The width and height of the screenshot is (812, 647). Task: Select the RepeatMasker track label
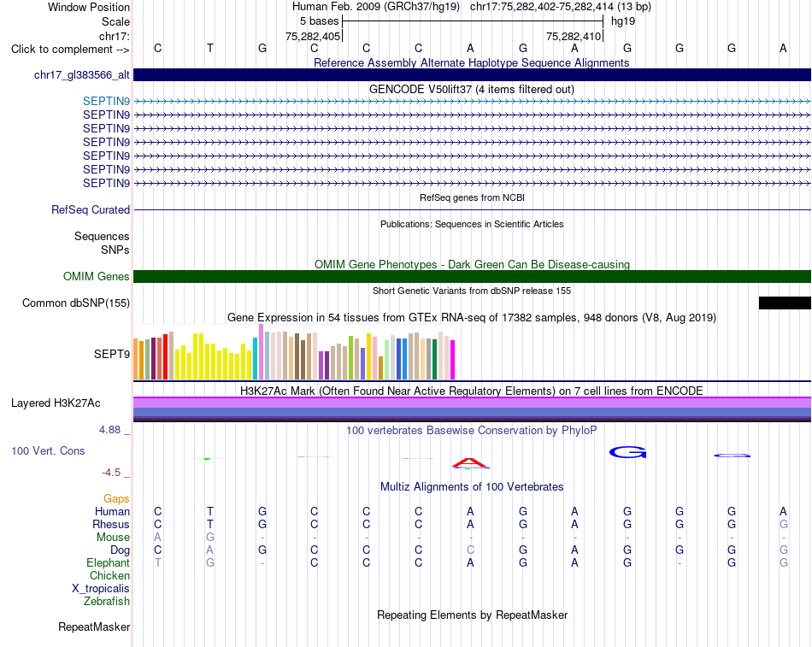[94, 626]
